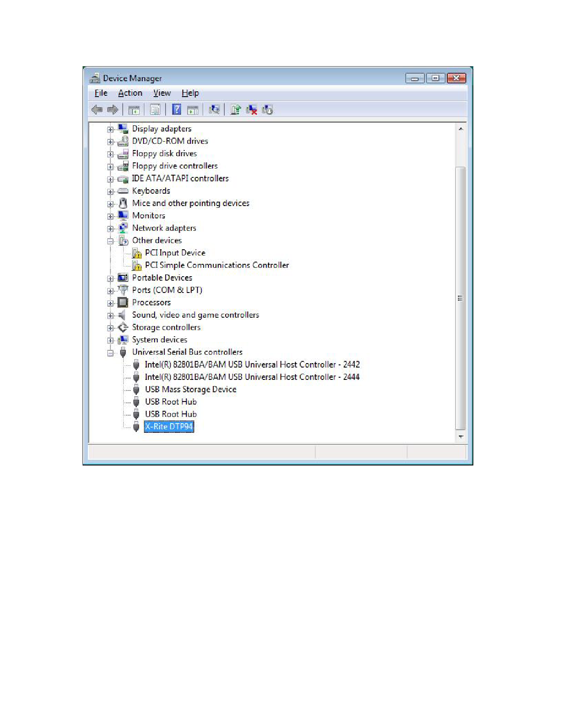The height and width of the screenshot is (728, 563).
Task: Click the Disable device down-arrow icon
Action: tap(268, 109)
